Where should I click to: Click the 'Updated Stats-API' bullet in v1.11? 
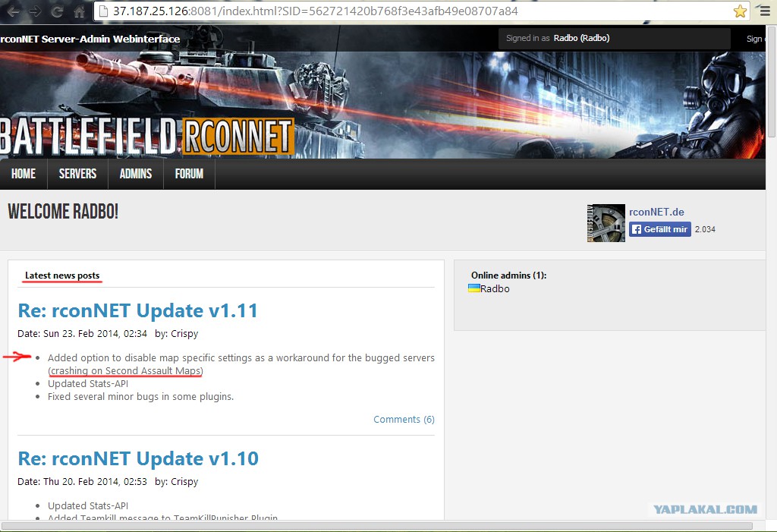[x=88, y=384]
